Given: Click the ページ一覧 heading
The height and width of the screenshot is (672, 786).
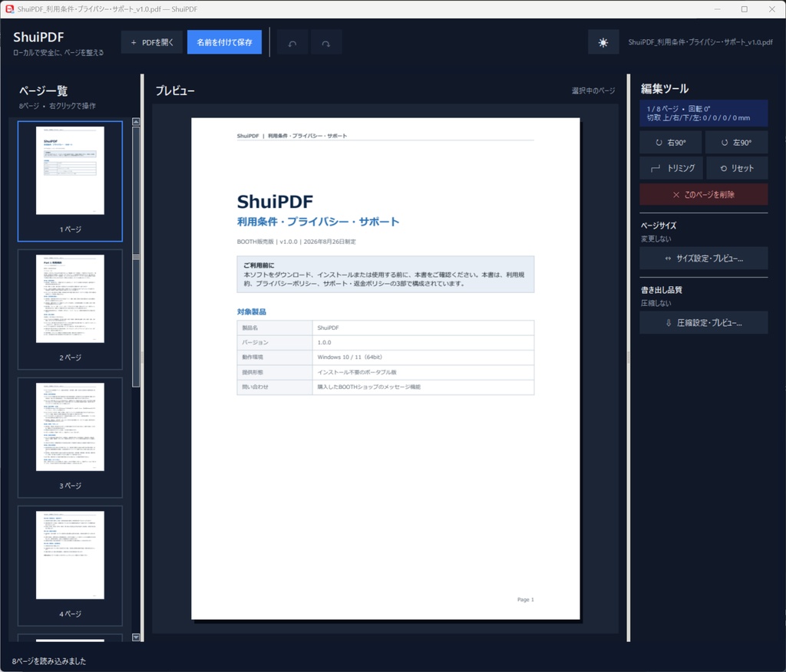Looking at the screenshot, I should coord(44,91).
